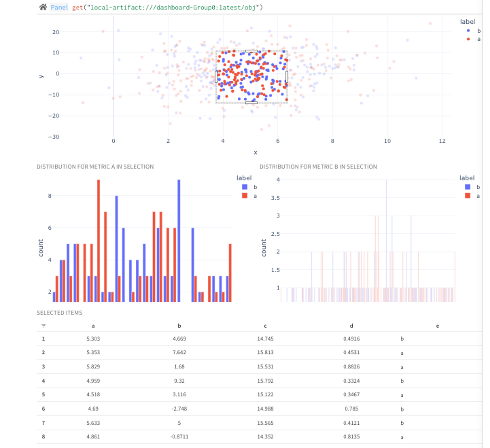Image resolution: width=490 pixels, height=448 pixels.
Task: Click the home icon in the breadcrumb
Action: [x=43, y=7]
